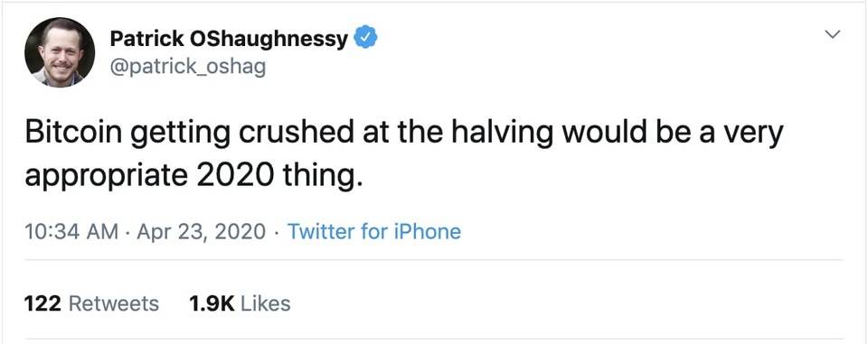Visit the @patrick_oshag handle
Viewport: 868px width, 344px height.
188,67
